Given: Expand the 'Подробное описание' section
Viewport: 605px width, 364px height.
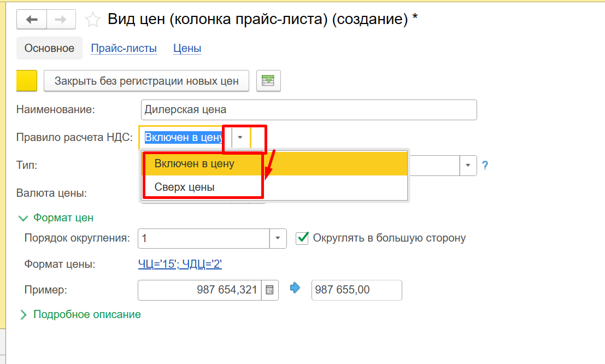Looking at the screenshot, I should click(x=23, y=315).
